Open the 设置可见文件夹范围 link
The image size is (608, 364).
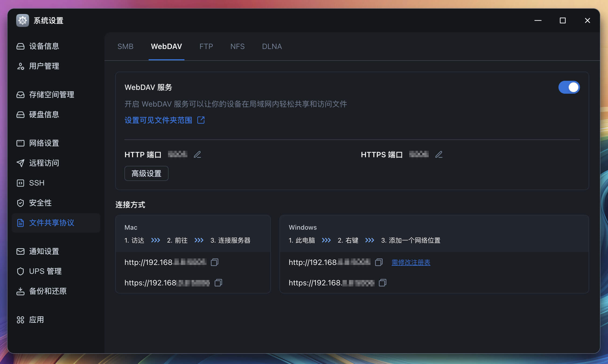coord(158,120)
